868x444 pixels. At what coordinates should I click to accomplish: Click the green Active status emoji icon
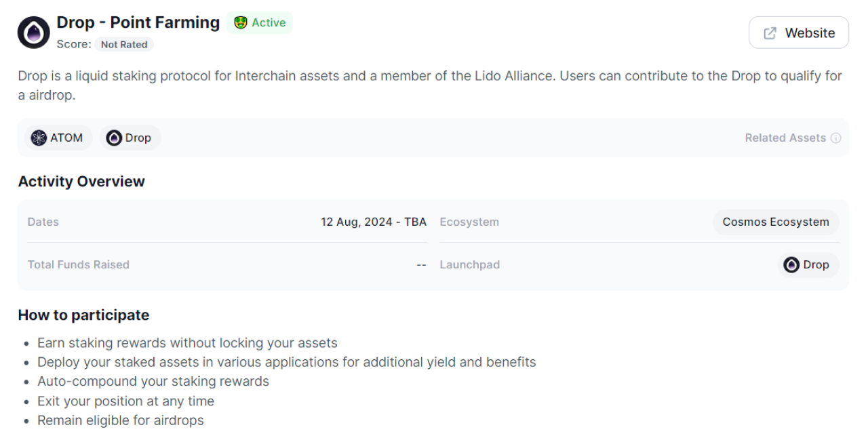(241, 22)
